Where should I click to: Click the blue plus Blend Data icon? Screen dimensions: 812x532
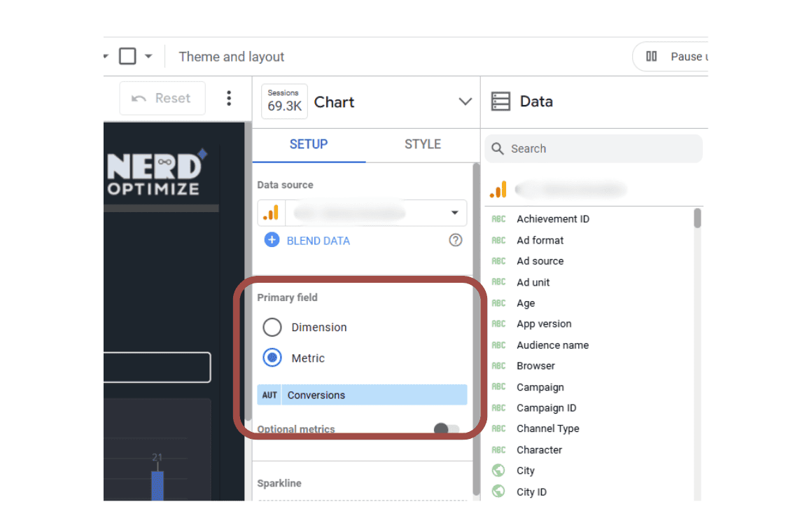point(272,240)
